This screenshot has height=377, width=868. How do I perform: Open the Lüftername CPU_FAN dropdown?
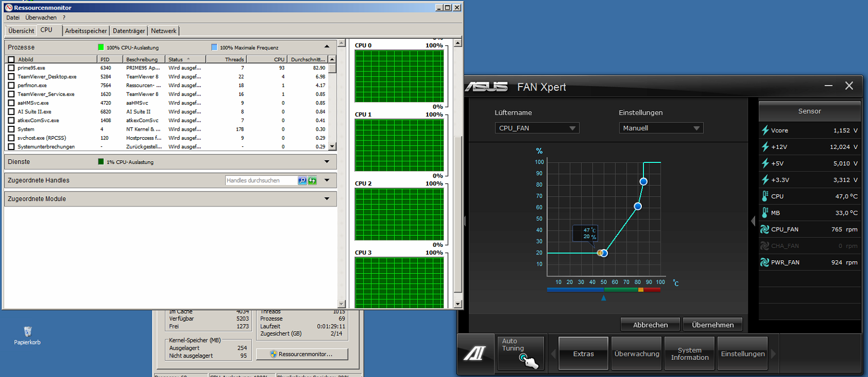pos(537,128)
